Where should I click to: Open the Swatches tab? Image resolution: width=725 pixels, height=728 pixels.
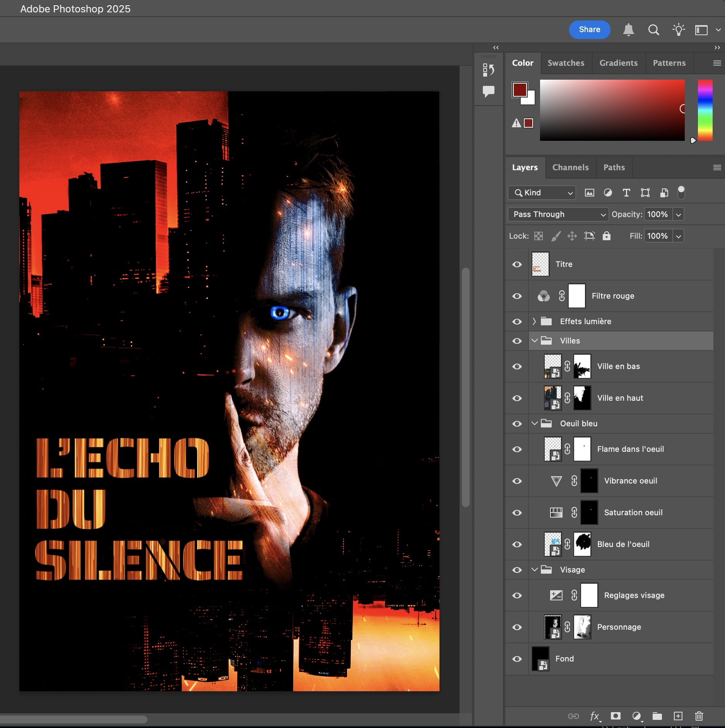[x=566, y=63]
